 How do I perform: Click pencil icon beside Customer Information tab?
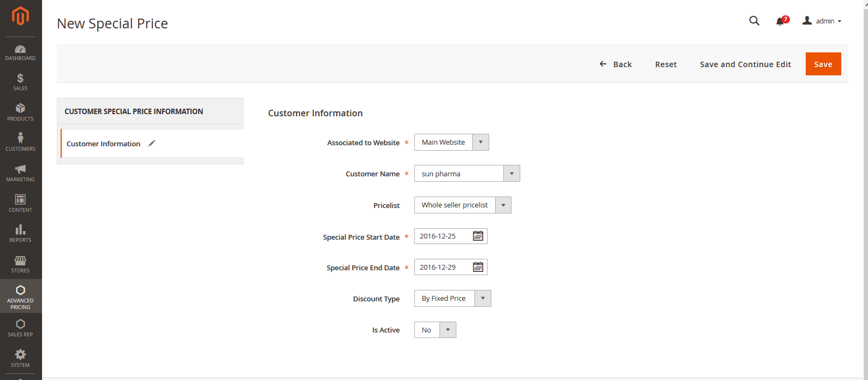(x=152, y=143)
